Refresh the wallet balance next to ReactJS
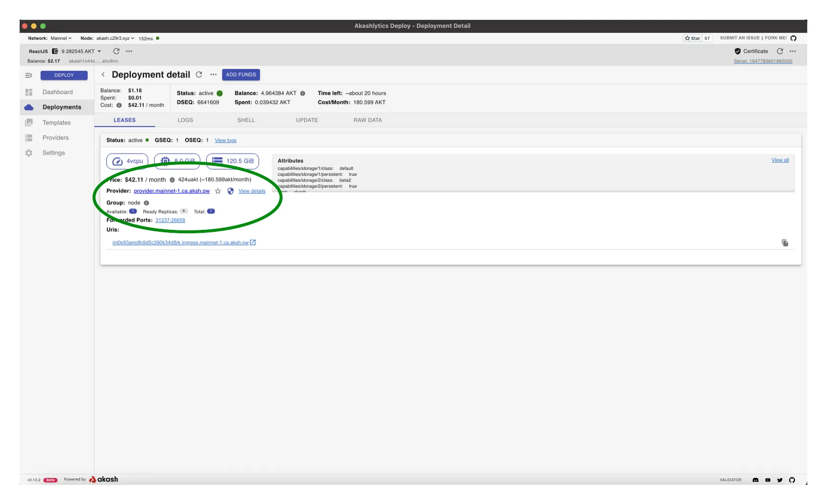The image size is (827, 504). (x=116, y=51)
